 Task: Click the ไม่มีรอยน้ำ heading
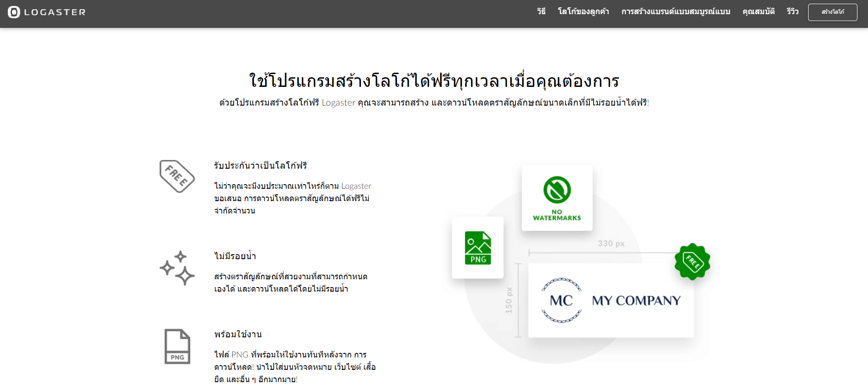(x=235, y=256)
